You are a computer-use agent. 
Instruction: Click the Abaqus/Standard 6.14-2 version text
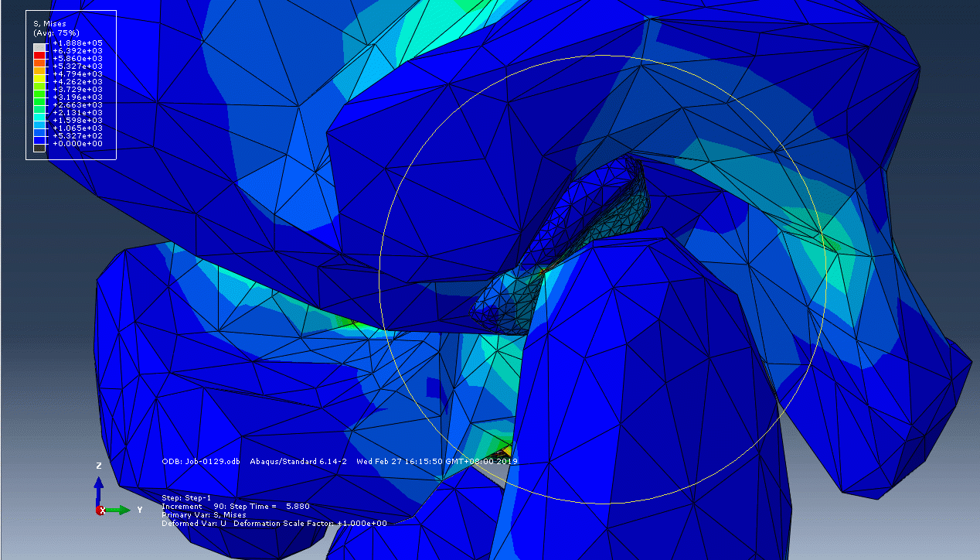[x=296, y=462]
